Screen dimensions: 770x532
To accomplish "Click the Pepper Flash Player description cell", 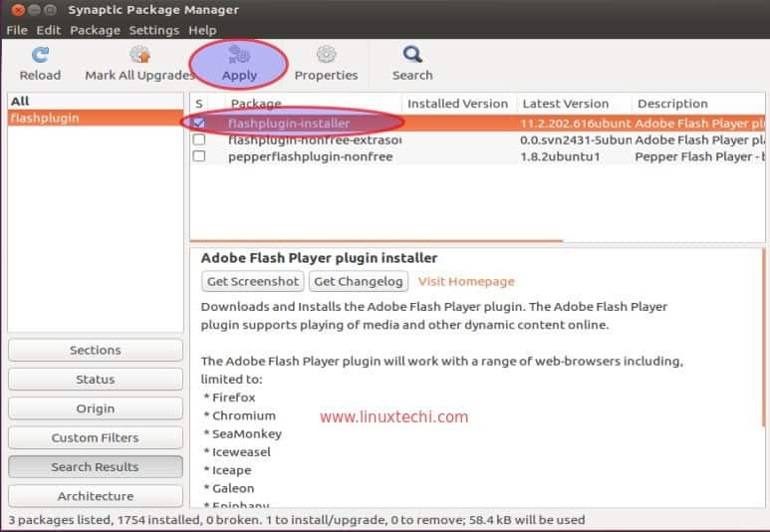I will 700,156.
